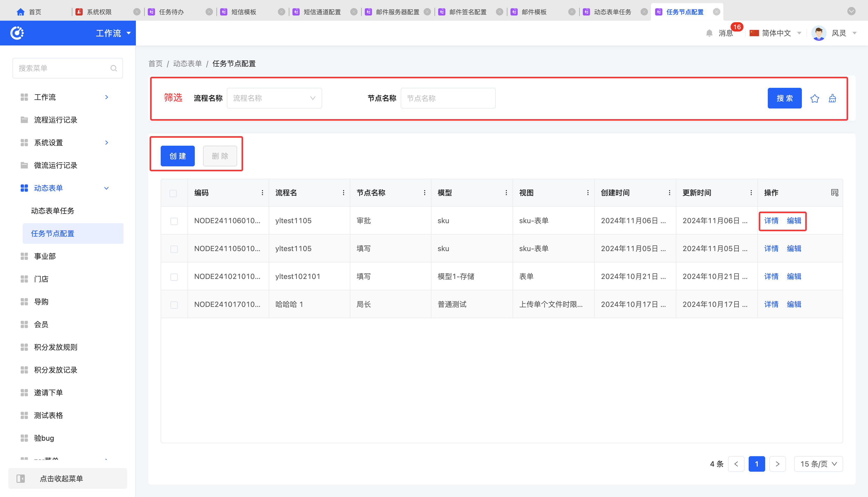Viewport: 868px width, 497px height.
Task: Click the notification bell icon
Action: pos(709,33)
